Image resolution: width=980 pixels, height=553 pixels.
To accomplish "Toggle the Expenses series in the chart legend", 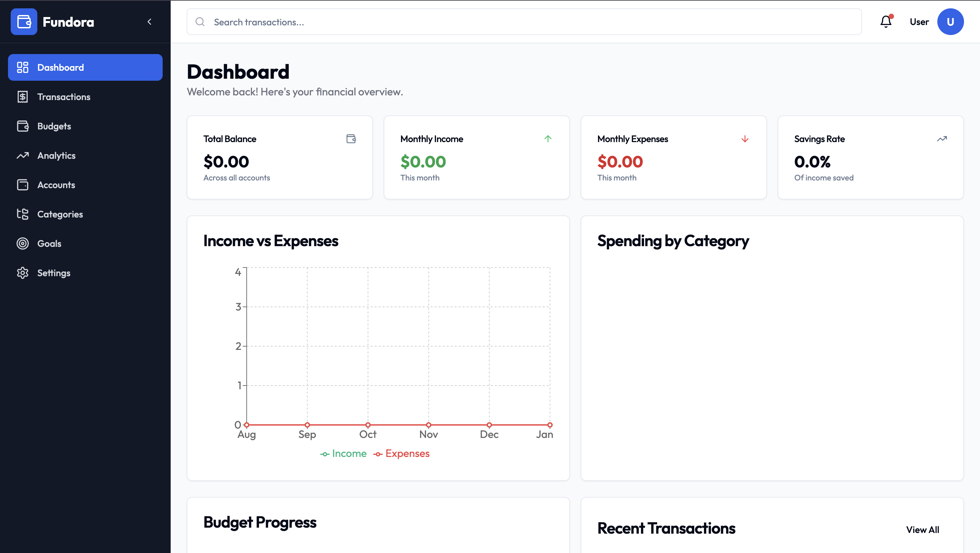I will coord(401,453).
